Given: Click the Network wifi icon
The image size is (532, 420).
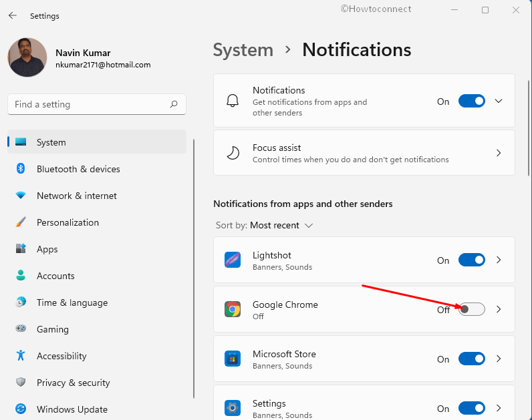Looking at the screenshot, I should click(21, 195).
